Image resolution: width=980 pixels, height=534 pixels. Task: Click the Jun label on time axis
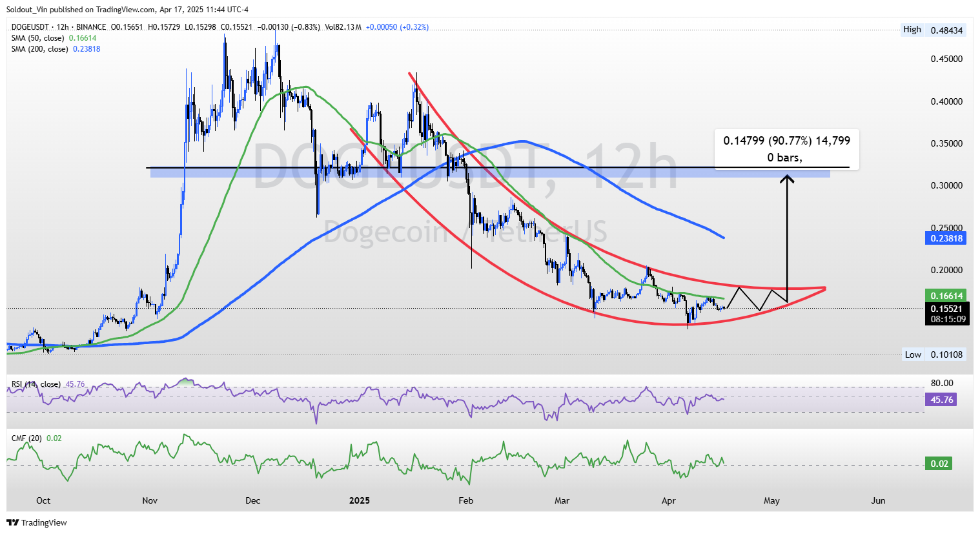878,500
